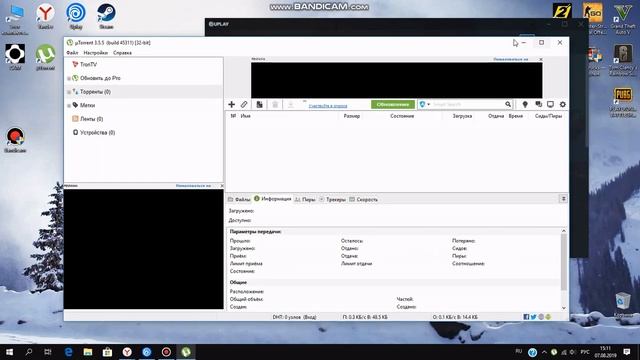
Task: Click the gray round icon in status bar
Action: [x=541, y=317]
